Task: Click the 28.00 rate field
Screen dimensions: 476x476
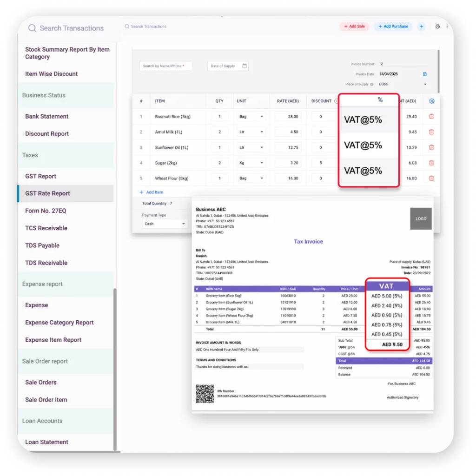Action: (x=288, y=117)
